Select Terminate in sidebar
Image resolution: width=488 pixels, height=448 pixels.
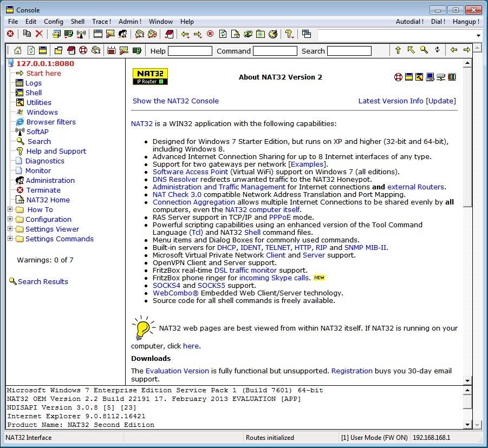pos(43,190)
